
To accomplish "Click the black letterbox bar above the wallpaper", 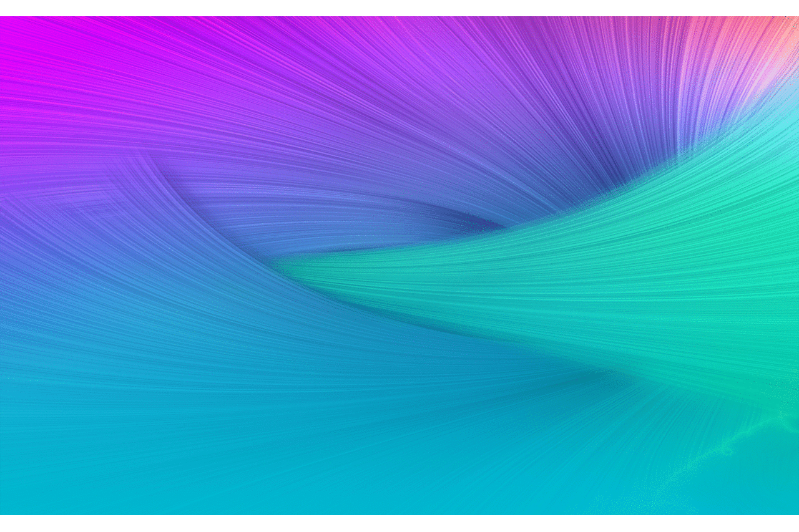I will point(399,7).
